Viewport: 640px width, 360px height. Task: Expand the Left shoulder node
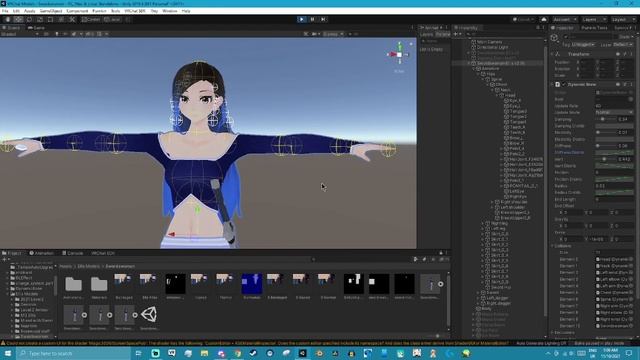click(493, 207)
